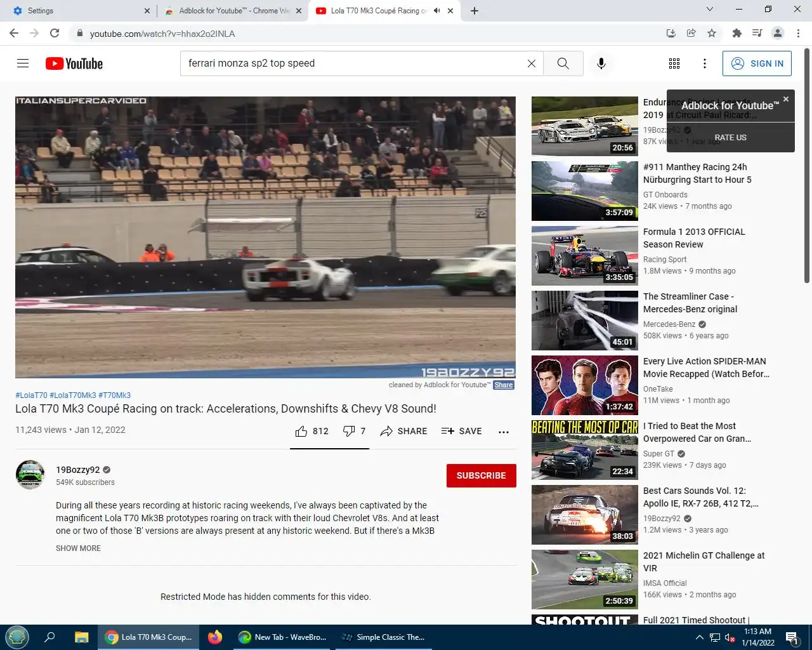The width and height of the screenshot is (812, 650).
Task: Open a new browser tab
Action: (x=475, y=11)
